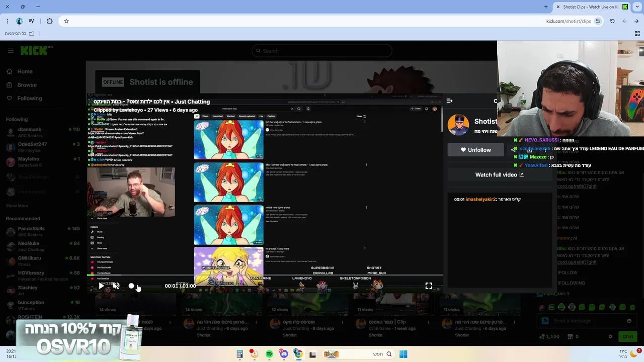Open Windows Start button
This screenshot has width=644, height=362.
403,354
